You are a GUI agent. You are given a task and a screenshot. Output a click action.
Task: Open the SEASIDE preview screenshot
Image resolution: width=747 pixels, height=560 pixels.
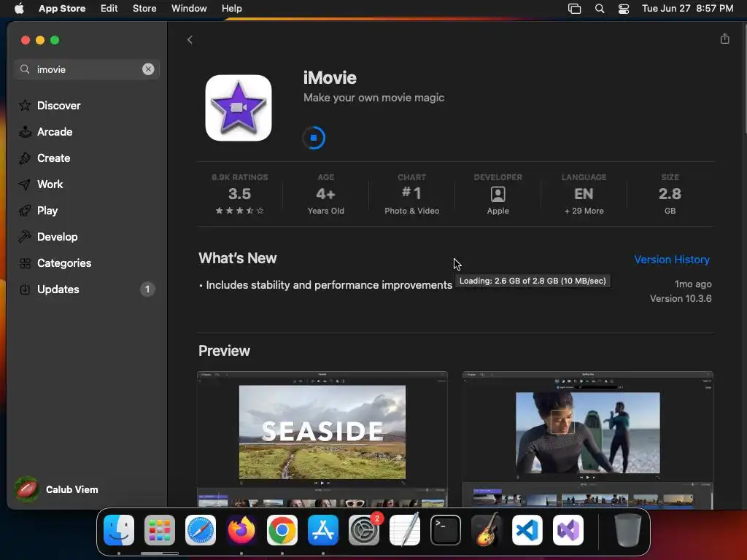322,438
